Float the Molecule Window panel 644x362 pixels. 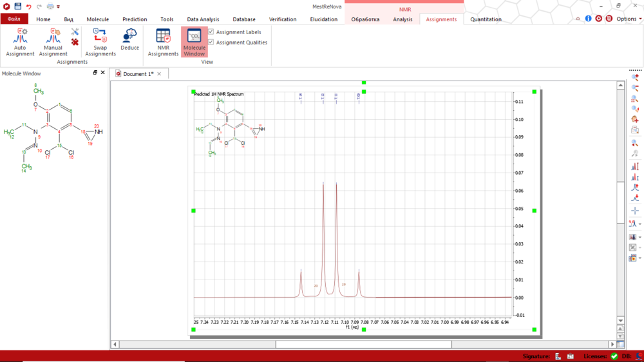coord(95,73)
